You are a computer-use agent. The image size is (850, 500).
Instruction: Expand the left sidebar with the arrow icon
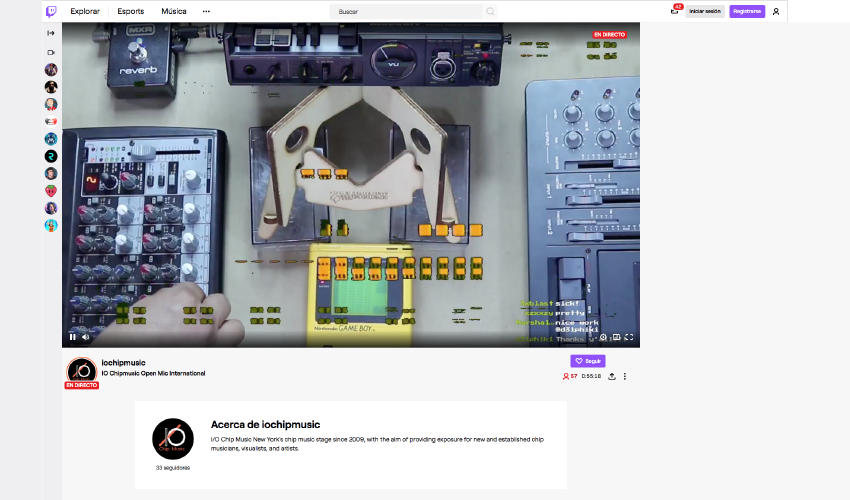click(51, 33)
